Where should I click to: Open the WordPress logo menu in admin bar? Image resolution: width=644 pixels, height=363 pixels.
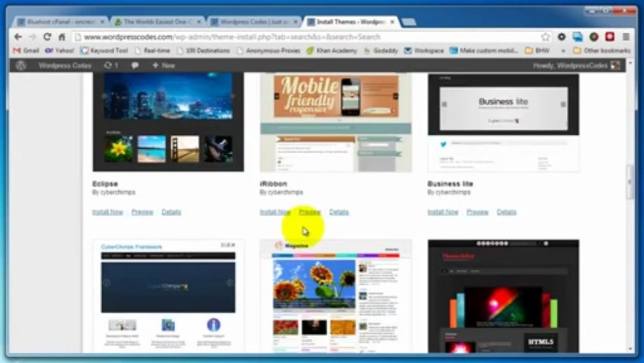coord(21,66)
